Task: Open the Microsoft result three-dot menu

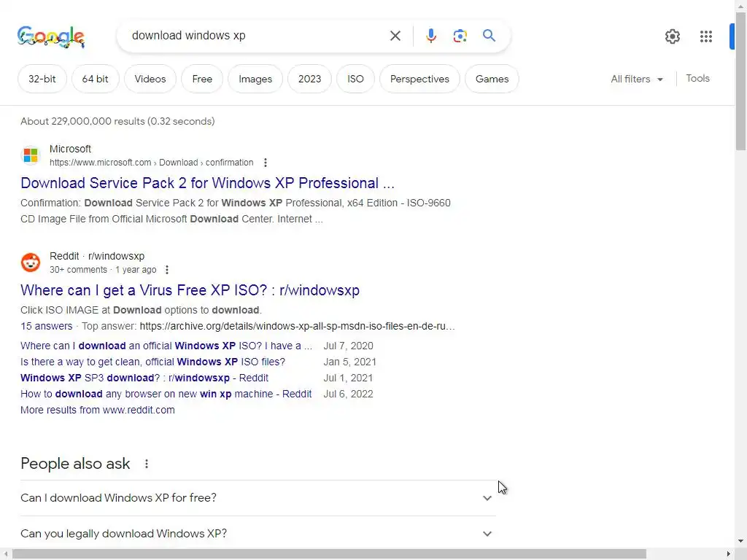Action: (266, 163)
